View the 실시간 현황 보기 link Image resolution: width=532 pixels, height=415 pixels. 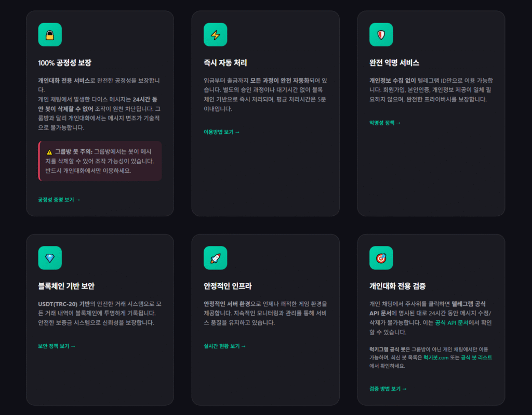click(224, 346)
